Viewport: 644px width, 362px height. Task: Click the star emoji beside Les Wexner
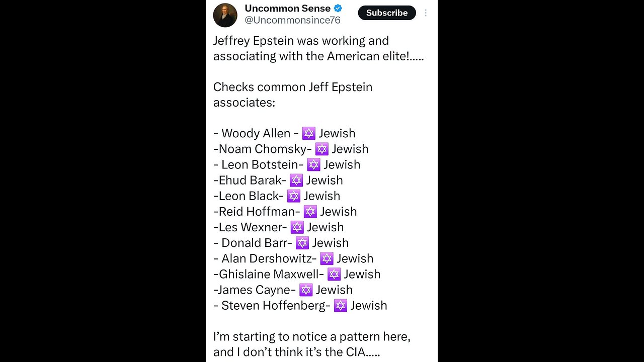click(297, 227)
